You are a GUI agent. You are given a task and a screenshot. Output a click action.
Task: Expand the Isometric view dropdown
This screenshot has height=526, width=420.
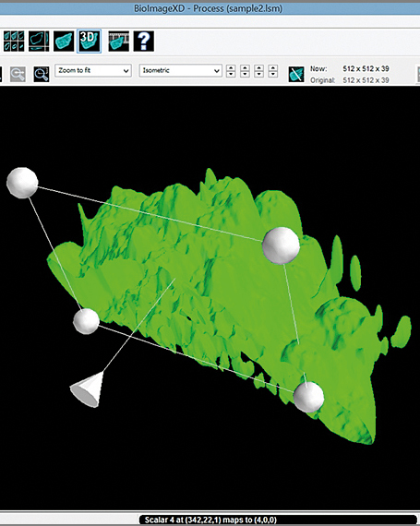pyautogui.click(x=181, y=70)
